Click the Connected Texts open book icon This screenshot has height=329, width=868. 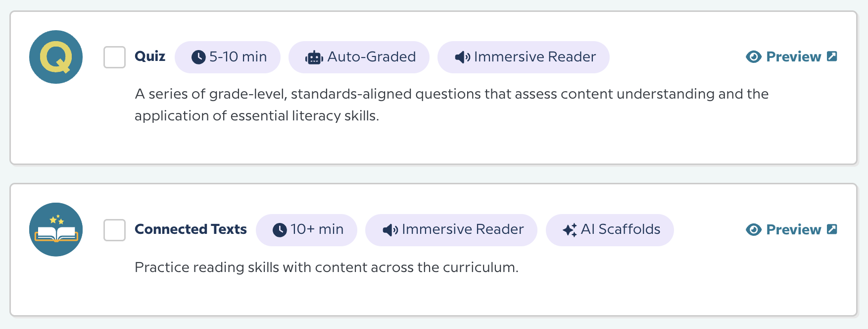click(x=56, y=229)
